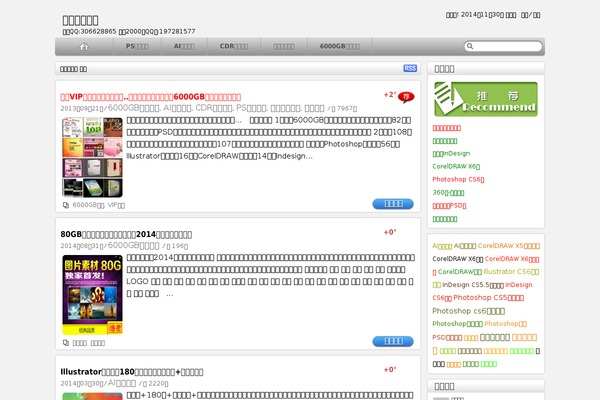Open the RSS feed badge
This screenshot has height=400, width=600.
pyautogui.click(x=410, y=68)
